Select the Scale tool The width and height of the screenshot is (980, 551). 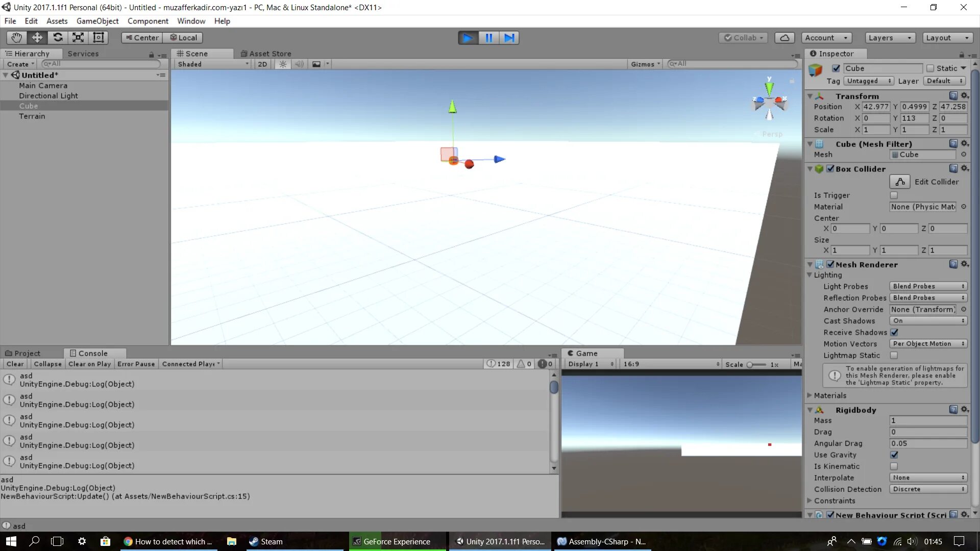point(78,38)
